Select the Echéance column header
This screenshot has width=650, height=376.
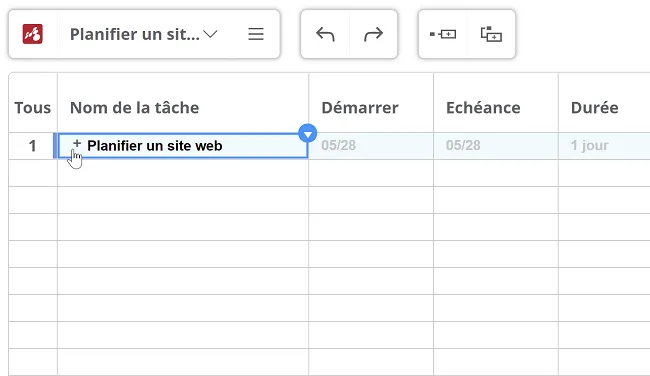click(483, 108)
